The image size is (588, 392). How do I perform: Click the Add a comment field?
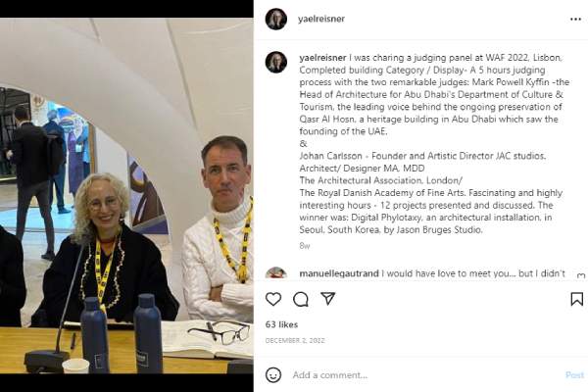[x=425, y=374]
